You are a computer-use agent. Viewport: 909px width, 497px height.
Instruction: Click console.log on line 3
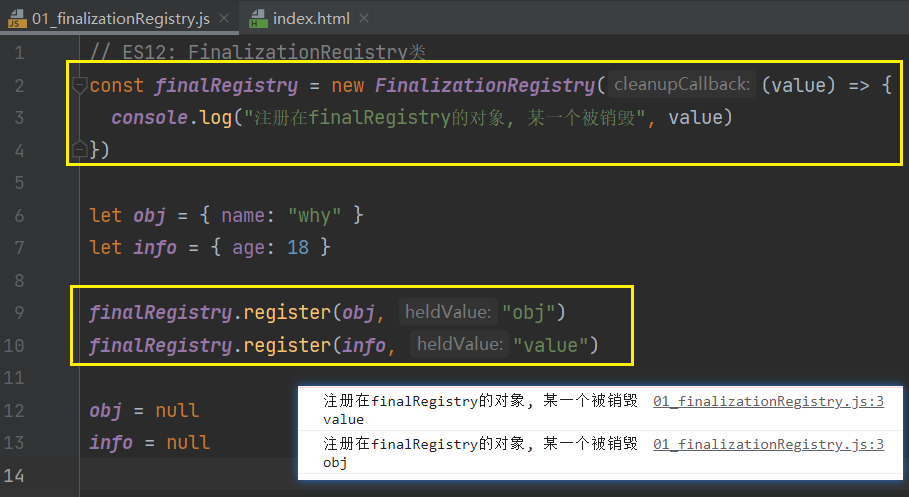pos(172,118)
